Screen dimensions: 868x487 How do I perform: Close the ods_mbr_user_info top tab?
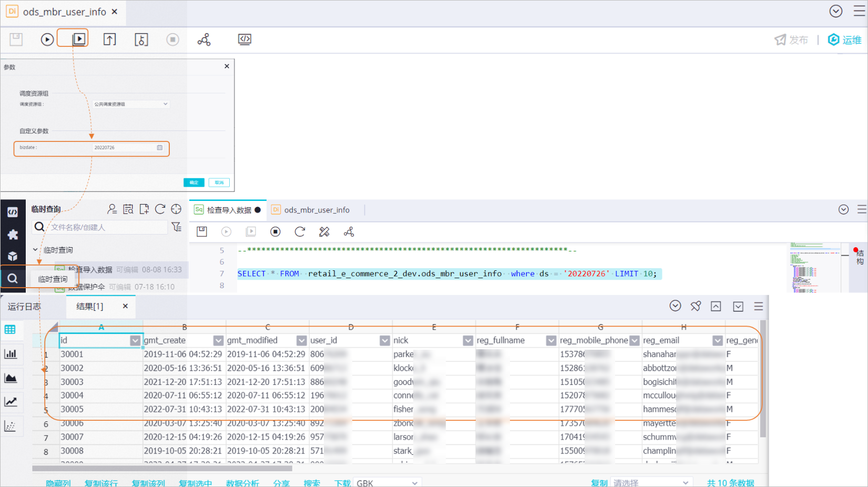pos(115,12)
